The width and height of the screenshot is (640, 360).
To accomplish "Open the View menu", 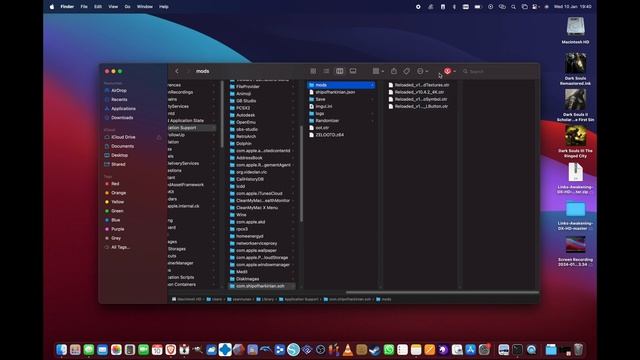I will (x=113, y=7).
